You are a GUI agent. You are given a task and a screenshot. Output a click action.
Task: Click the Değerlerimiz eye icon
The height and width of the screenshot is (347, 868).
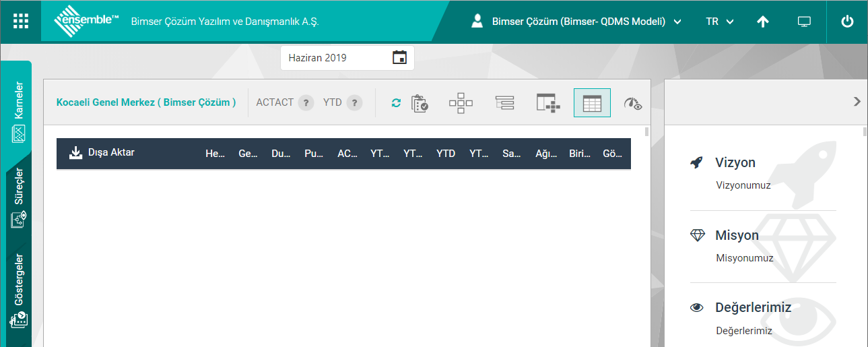(697, 308)
